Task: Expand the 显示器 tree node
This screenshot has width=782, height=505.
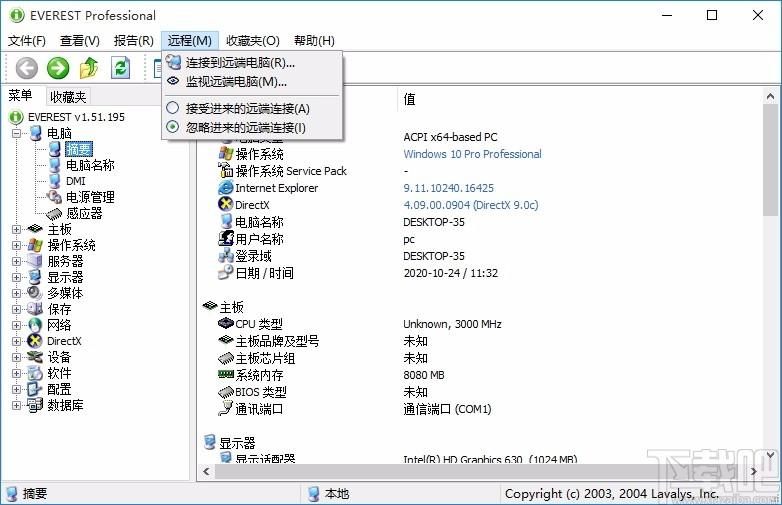Action: tap(16, 277)
